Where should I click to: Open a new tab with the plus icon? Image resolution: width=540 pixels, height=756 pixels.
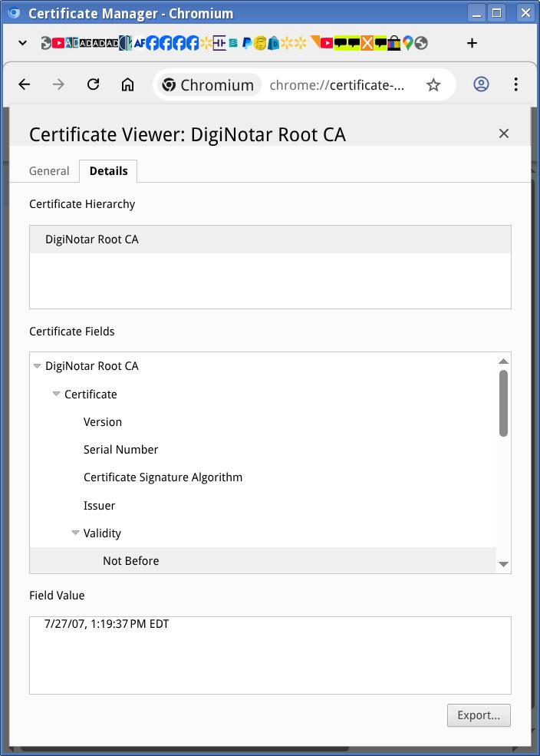[x=472, y=43]
